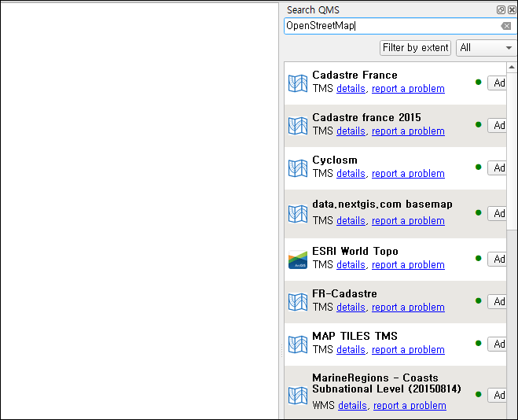The image size is (518, 420).
Task: Open details link for Cyclosm
Action: tap(351, 174)
